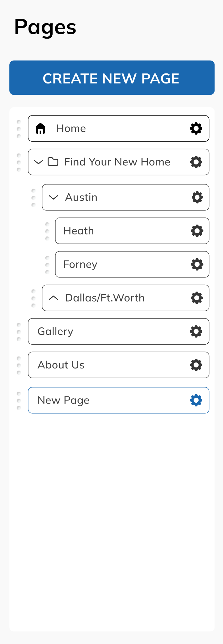
Task: Click drag handle beside New Page
Action: point(19,400)
